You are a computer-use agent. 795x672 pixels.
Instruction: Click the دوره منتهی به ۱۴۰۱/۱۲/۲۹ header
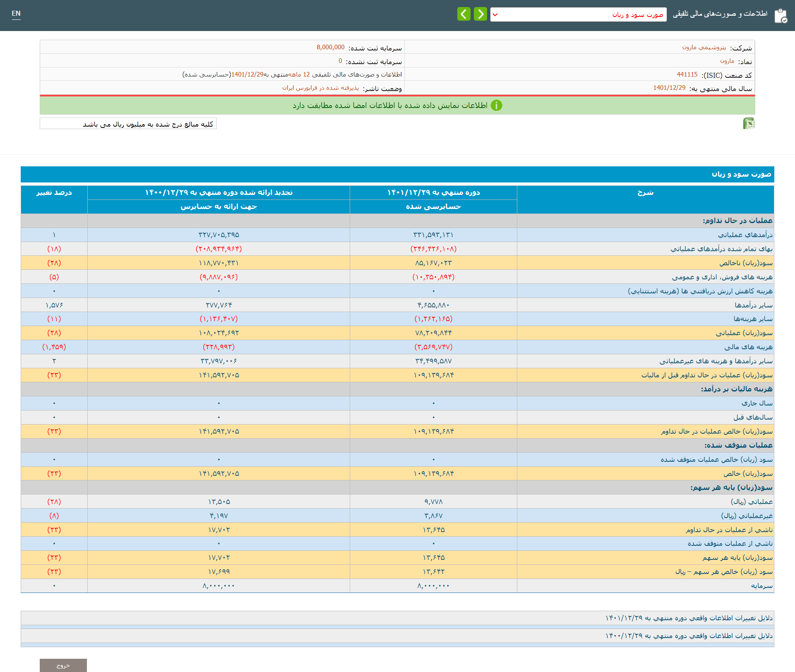[x=433, y=192]
